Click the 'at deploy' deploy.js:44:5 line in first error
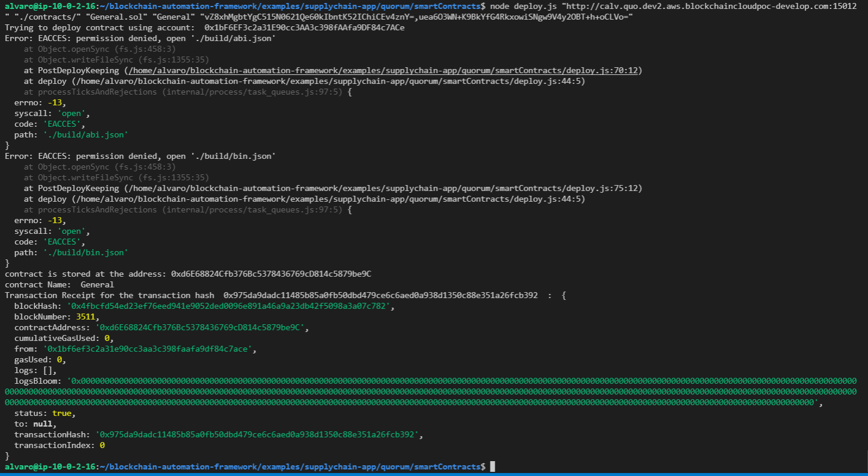The image size is (868, 476). [x=304, y=81]
